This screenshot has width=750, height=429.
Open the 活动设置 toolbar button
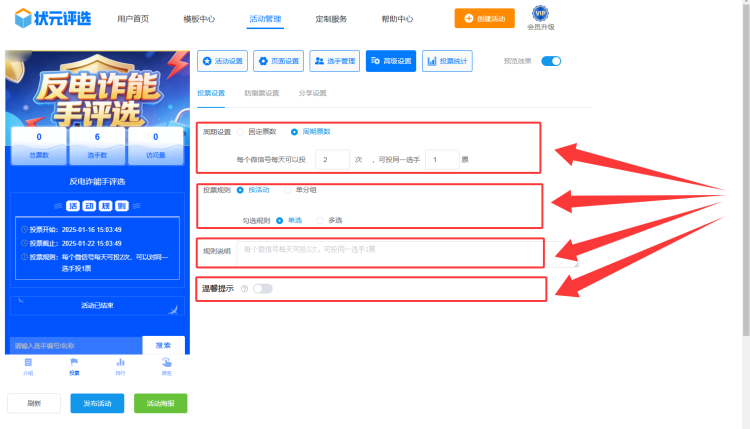tap(222, 61)
